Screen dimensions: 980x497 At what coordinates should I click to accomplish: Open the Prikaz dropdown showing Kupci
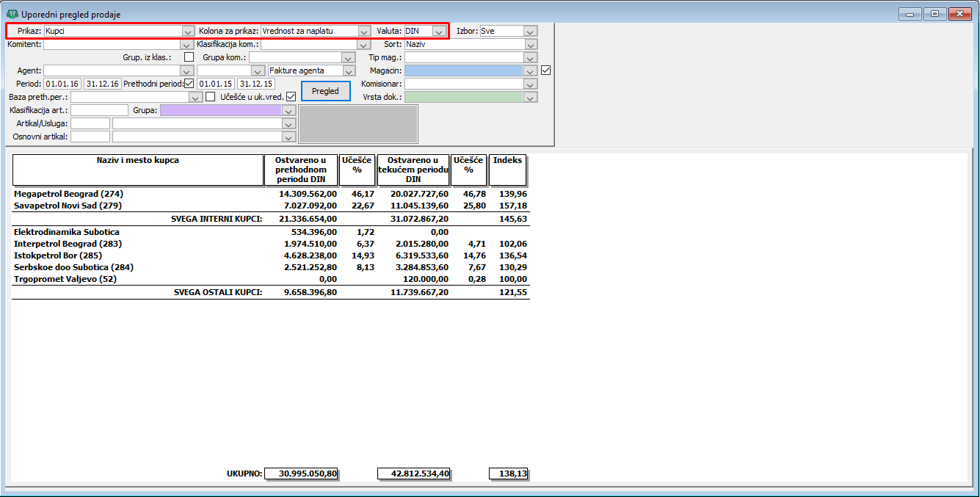[188, 32]
